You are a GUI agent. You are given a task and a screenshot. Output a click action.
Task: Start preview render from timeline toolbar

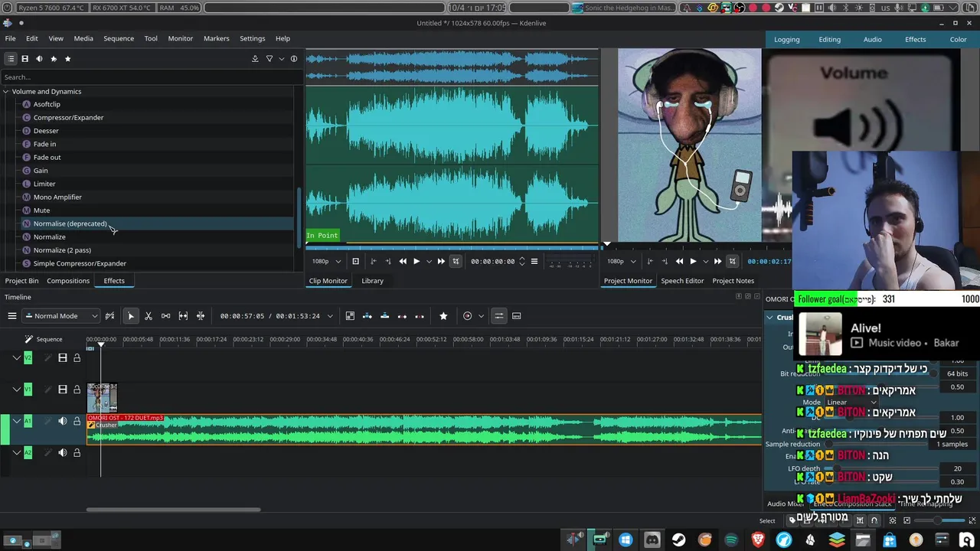click(x=468, y=316)
